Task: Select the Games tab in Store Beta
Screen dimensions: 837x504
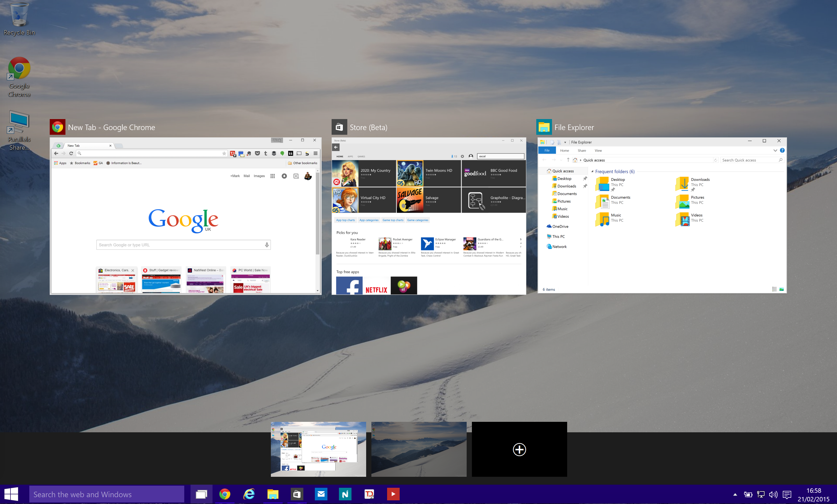Action: [361, 156]
